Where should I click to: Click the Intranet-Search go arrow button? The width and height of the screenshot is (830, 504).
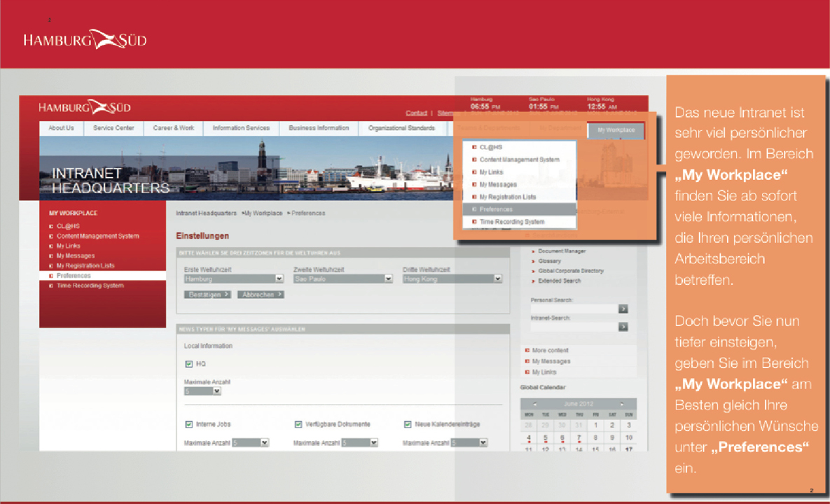pos(623,327)
